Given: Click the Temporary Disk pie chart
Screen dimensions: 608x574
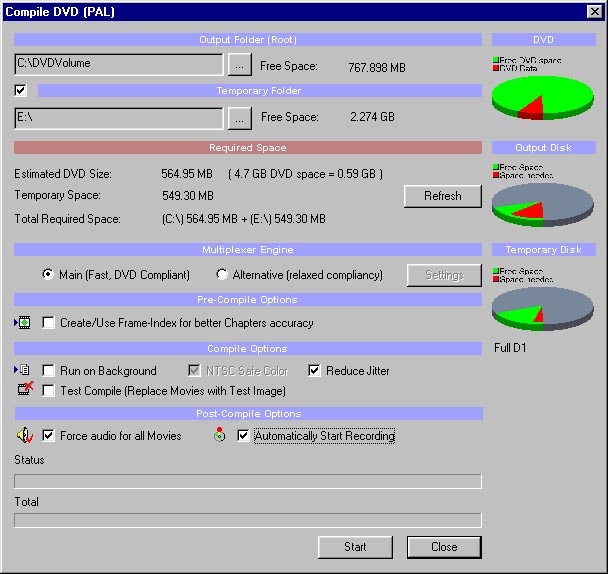Looking at the screenshot, I should click(x=542, y=309).
